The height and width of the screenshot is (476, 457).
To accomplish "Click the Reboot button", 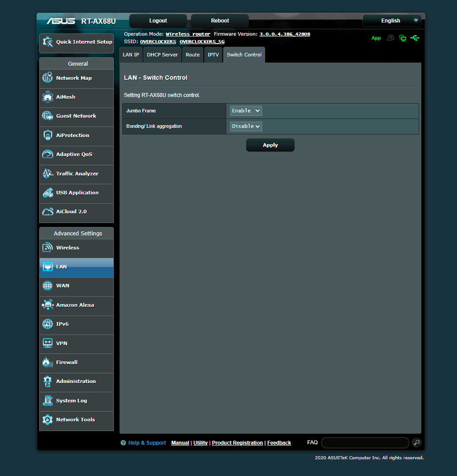I will click(x=220, y=21).
